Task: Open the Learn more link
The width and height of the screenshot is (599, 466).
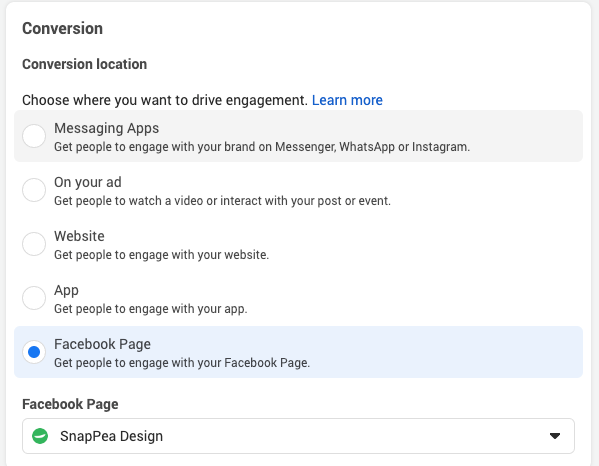Action: [x=347, y=100]
